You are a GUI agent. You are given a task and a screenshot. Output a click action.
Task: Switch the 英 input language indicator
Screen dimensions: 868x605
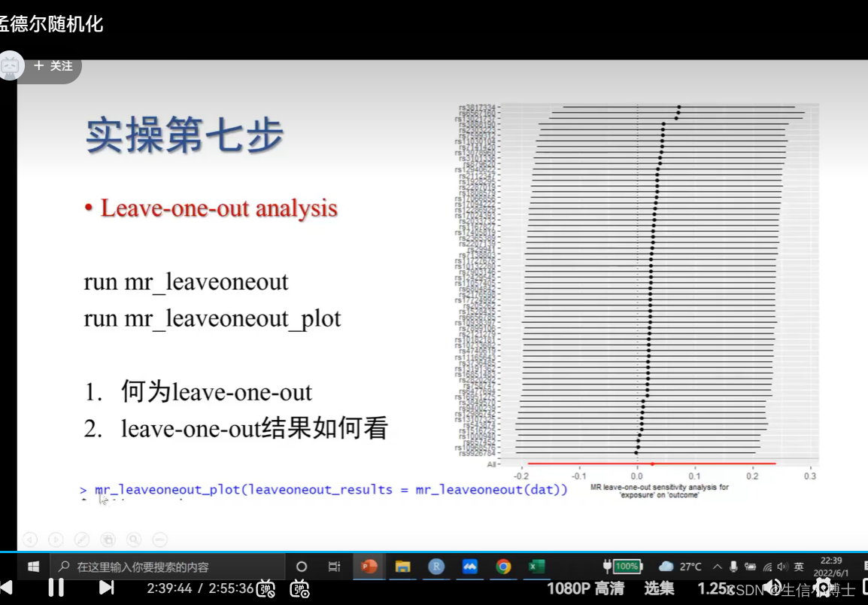[798, 566]
